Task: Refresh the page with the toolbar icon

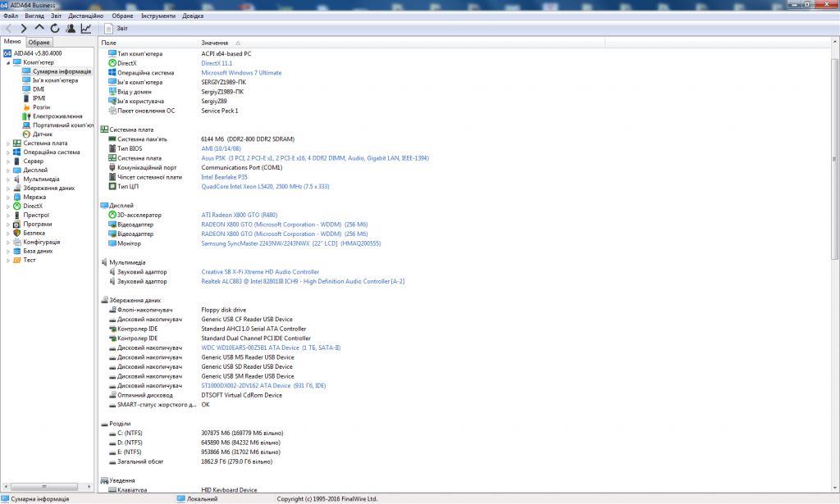Action: 55,29
